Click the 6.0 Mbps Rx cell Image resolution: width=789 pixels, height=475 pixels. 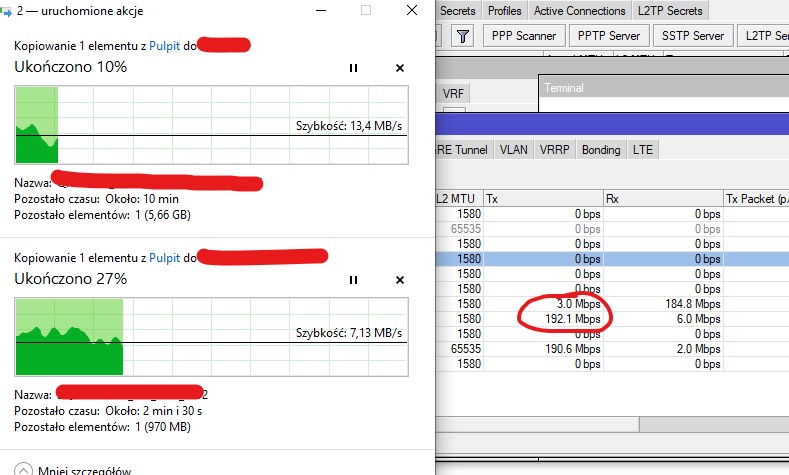pos(663,319)
